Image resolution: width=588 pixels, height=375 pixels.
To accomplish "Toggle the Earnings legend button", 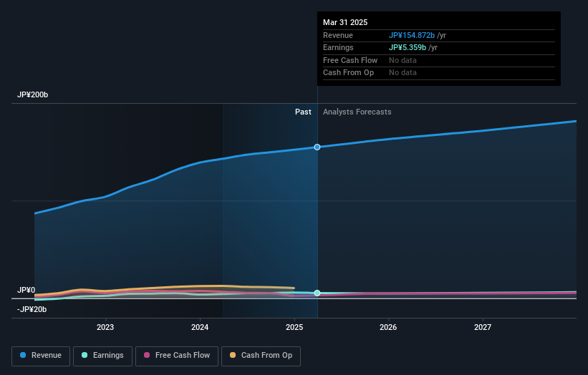I will 102,356.
